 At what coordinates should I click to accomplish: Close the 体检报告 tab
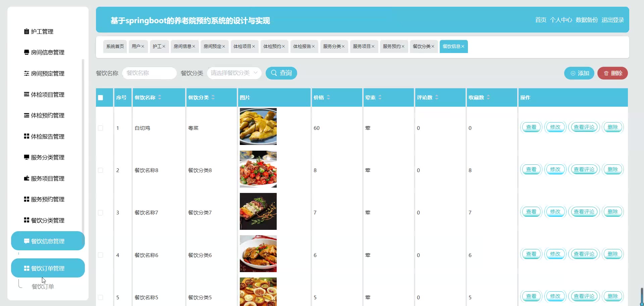[x=313, y=47]
